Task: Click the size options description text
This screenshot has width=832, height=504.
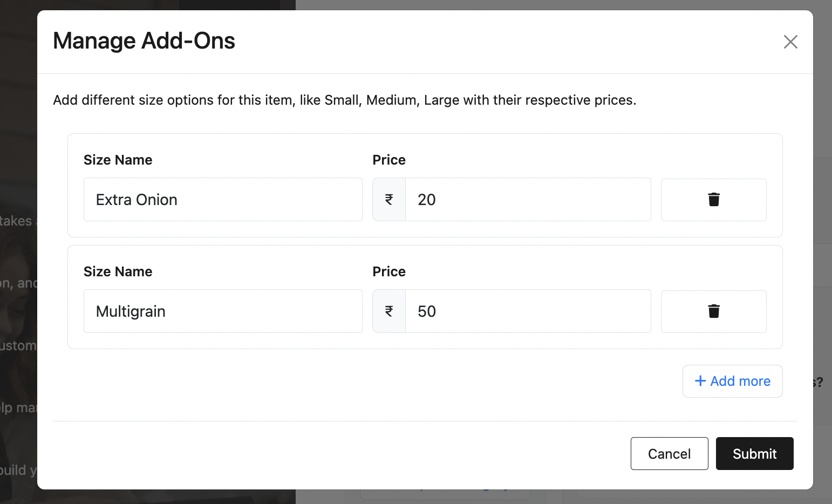Action: click(344, 100)
